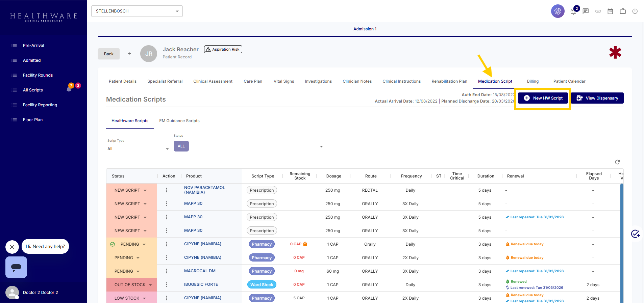This screenshot has width=644, height=303.
Task: Open the AI assistant purple icon
Action: click(558, 11)
